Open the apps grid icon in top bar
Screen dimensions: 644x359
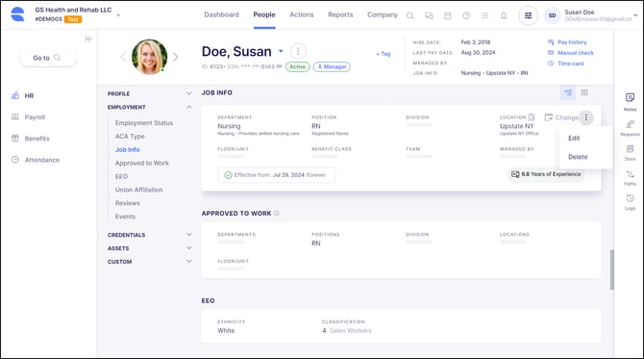[x=485, y=15]
